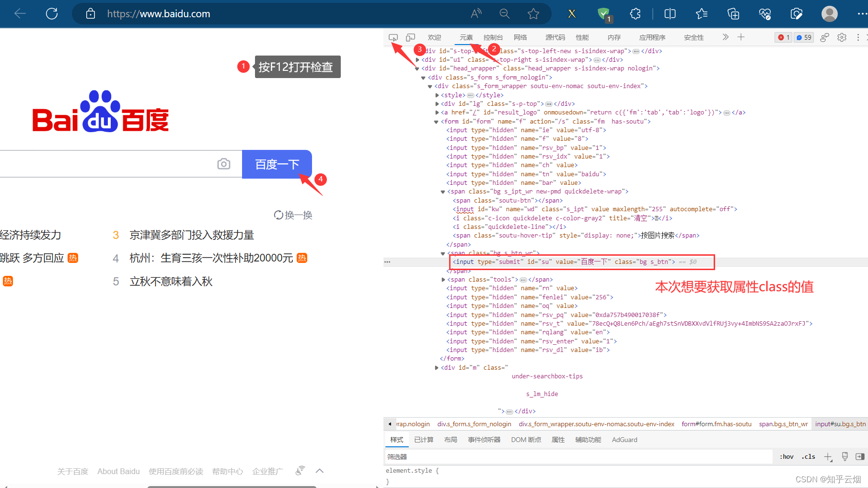
Task: Toggle the device emulation icon in DevTools
Action: [410, 37]
